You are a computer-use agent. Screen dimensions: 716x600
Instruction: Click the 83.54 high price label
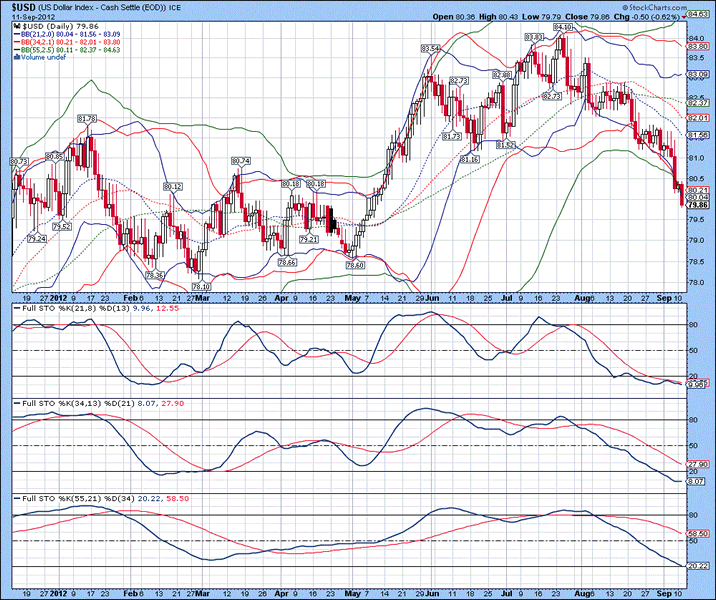(x=431, y=48)
